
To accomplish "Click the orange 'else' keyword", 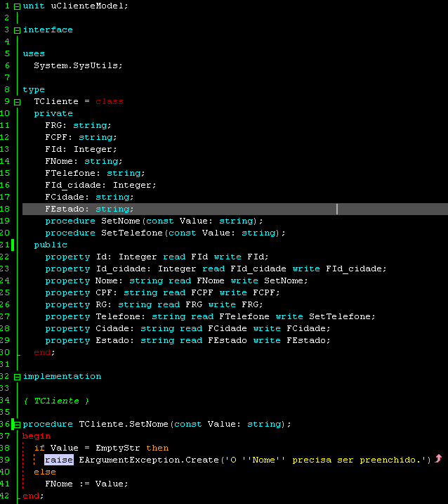I will 45,472.
